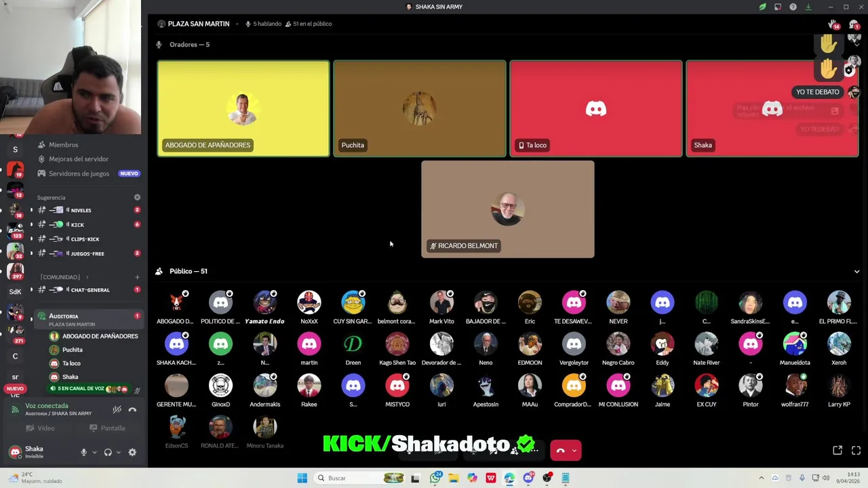Click Mark Vito audience avatar
Image resolution: width=868 pixels, height=488 pixels.
click(441, 302)
